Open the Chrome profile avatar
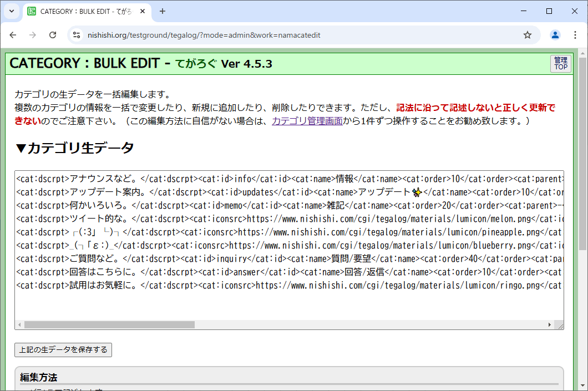588x391 pixels. click(555, 35)
